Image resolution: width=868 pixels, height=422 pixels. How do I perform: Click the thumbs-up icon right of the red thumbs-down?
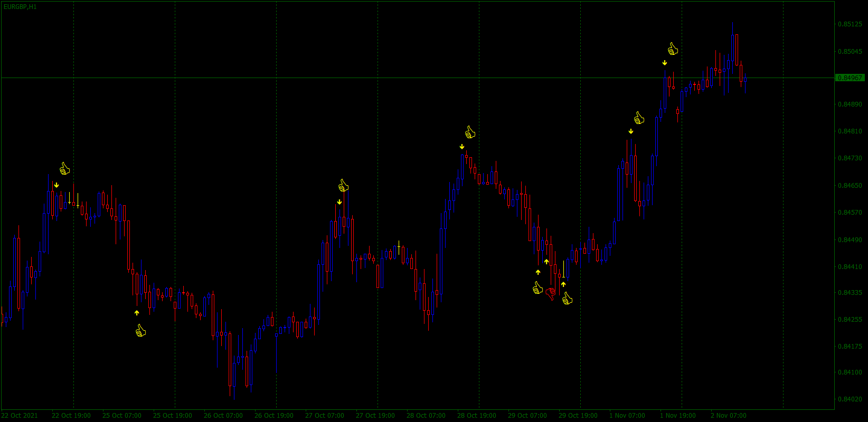click(567, 299)
